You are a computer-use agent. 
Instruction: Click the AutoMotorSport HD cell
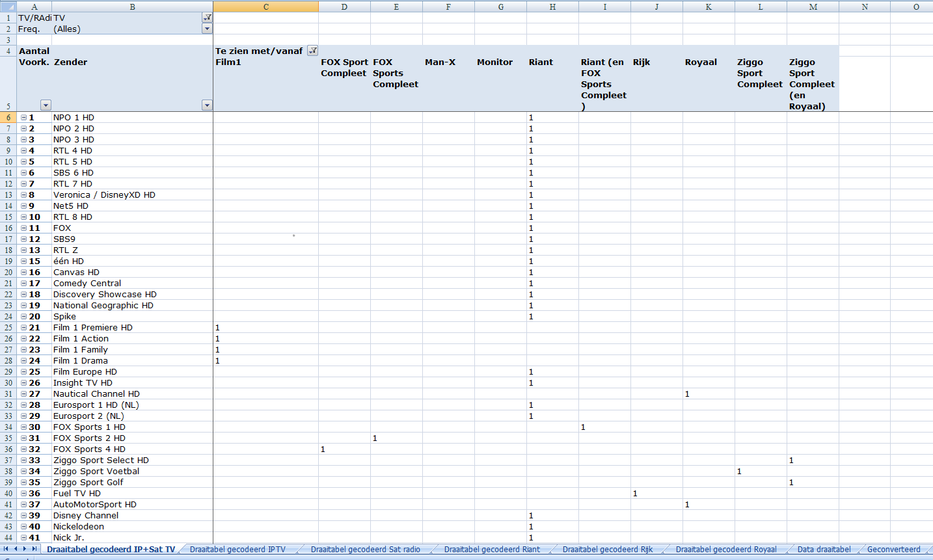pos(132,505)
